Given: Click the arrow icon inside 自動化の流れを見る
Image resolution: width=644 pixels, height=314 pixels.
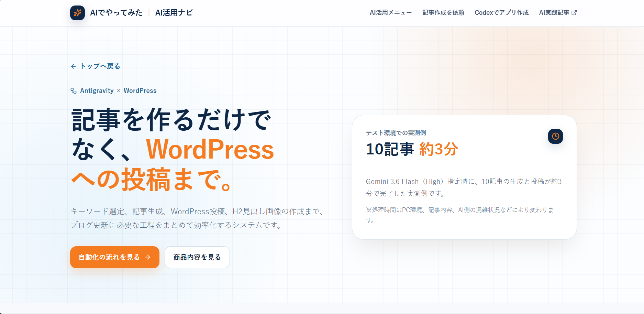Looking at the screenshot, I should tap(148, 257).
